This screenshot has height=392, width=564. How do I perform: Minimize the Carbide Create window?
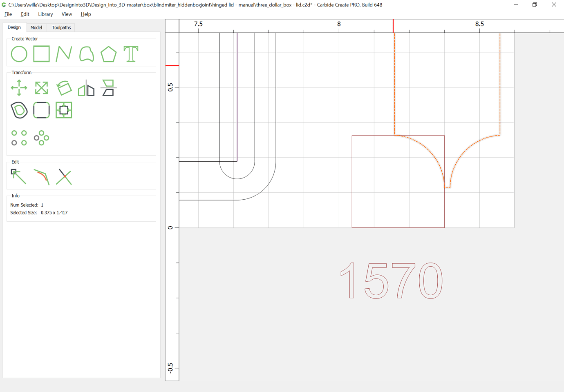pos(516,5)
